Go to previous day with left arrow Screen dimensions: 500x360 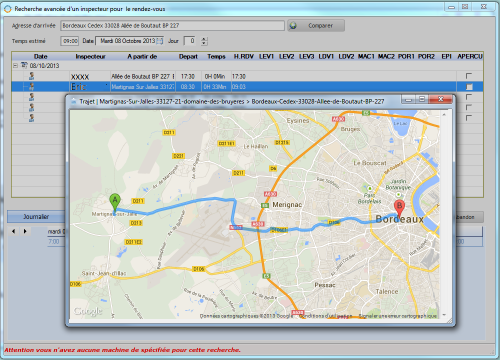click(x=13, y=231)
